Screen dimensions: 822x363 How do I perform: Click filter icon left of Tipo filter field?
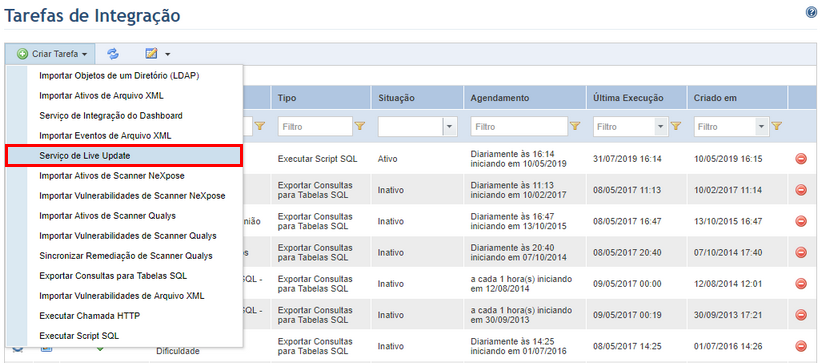tap(260, 126)
